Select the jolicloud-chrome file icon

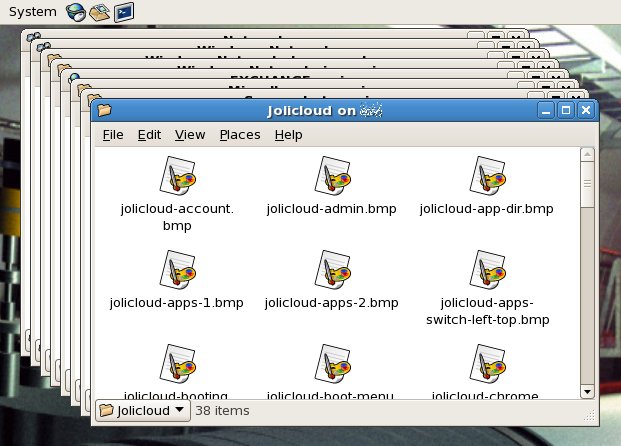(488, 363)
